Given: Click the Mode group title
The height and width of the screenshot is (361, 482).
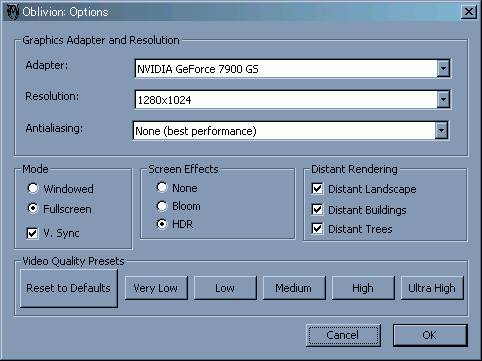Looking at the screenshot, I should [x=35, y=169].
